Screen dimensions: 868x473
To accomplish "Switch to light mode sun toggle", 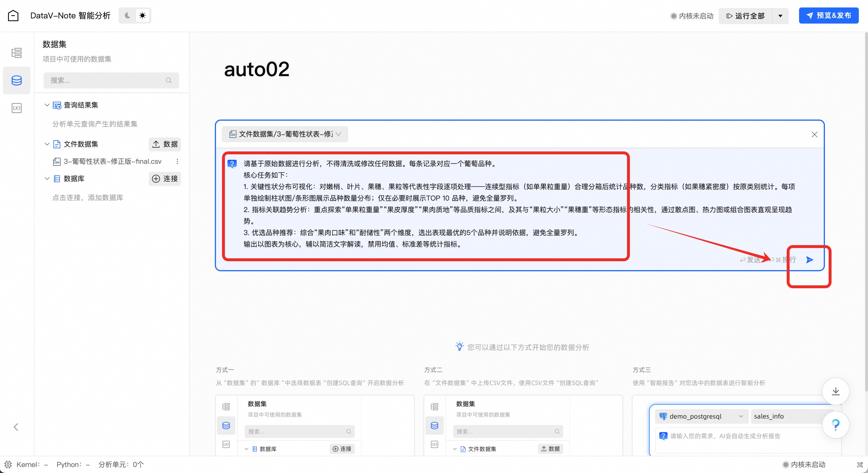I will click(142, 16).
